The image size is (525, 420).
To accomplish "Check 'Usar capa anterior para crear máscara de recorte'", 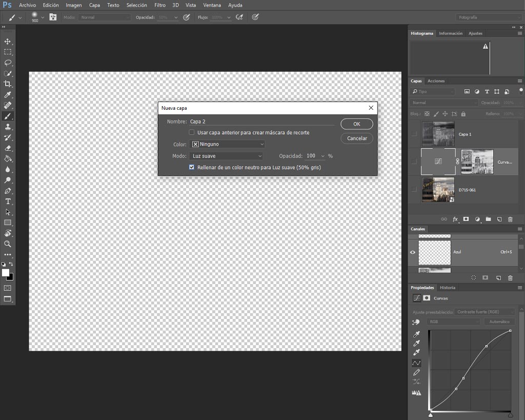I will (x=192, y=132).
